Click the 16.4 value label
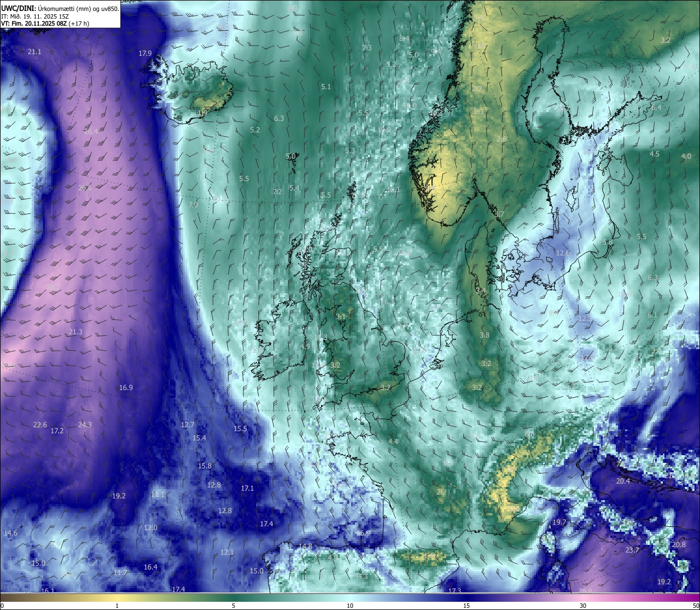The image size is (700, 610). pyautogui.click(x=150, y=567)
